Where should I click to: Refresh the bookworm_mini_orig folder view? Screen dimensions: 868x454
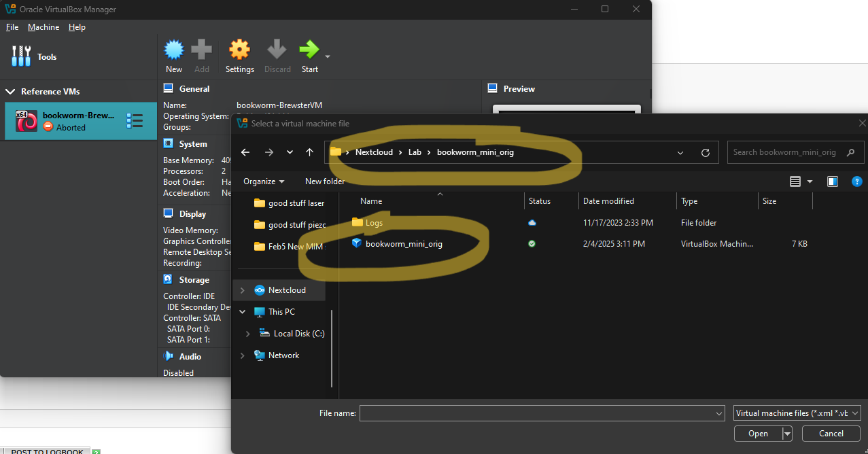706,152
